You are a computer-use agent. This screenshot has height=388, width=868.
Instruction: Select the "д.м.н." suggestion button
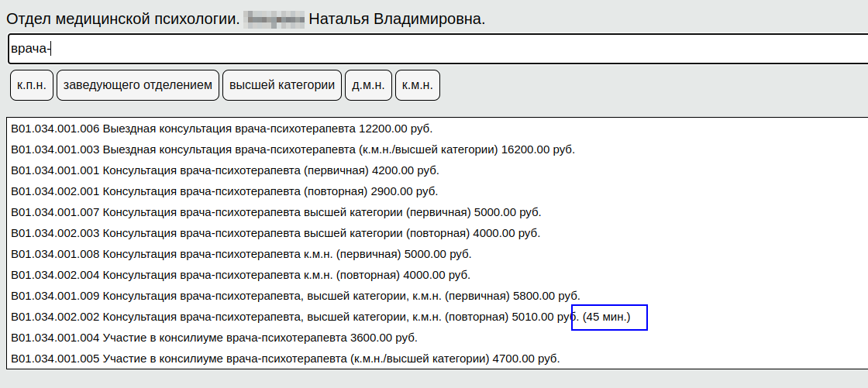point(368,85)
